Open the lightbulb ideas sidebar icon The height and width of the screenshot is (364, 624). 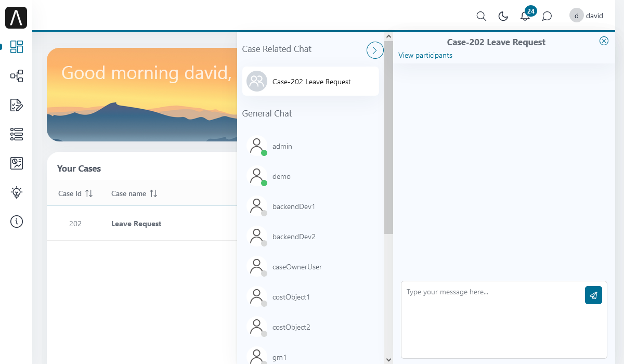[17, 192]
